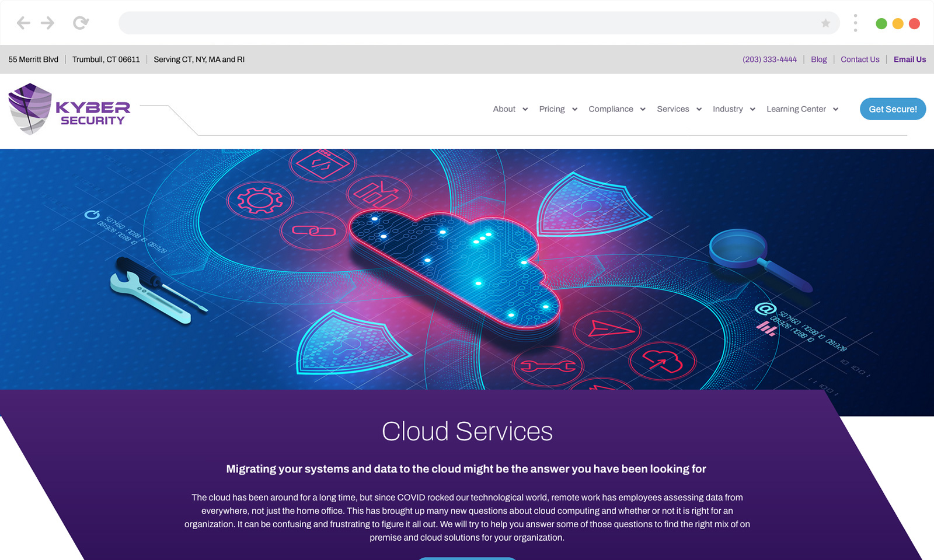This screenshot has height=560, width=934.
Task: Click the Email Us link
Action: coord(909,60)
